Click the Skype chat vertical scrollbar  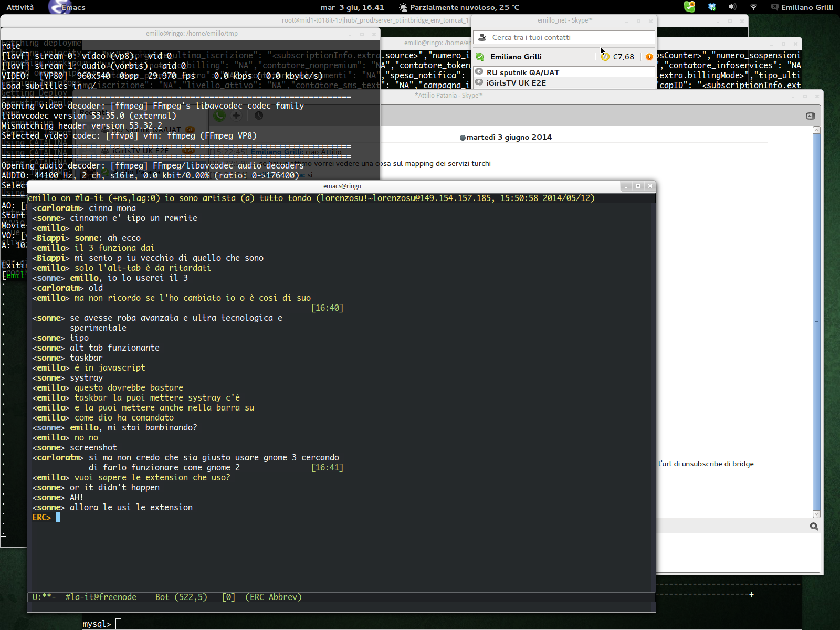(816, 321)
